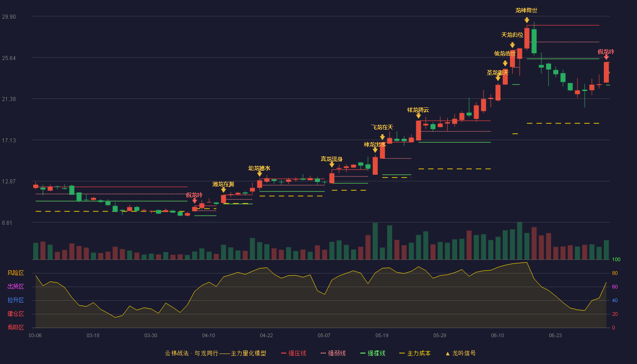Click the arrow marker under 天龙归位
Image resolution: width=637 pixels, height=364 pixels.
512,45
